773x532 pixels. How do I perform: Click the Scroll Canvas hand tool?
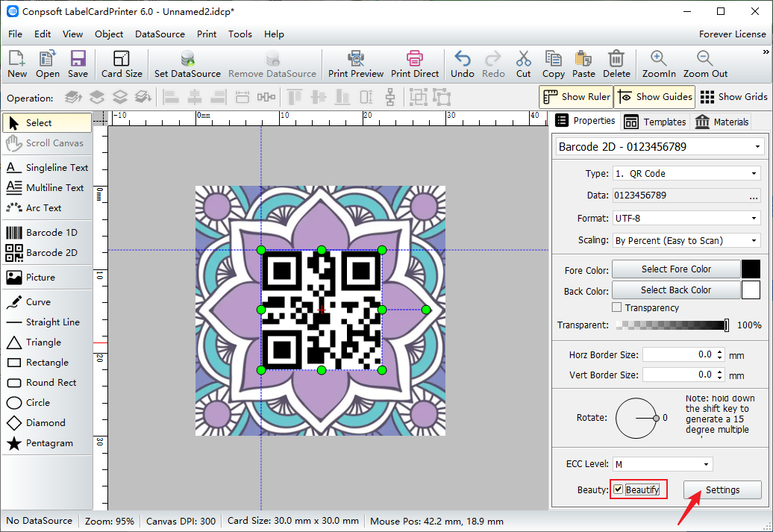point(47,143)
